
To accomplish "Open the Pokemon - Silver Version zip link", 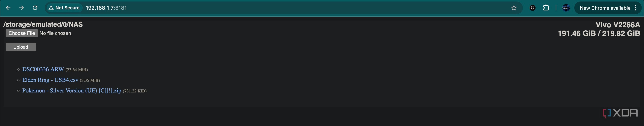I will click(72, 91).
